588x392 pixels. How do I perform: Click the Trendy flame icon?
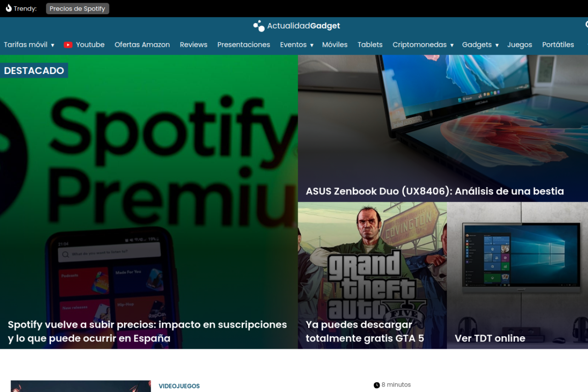tap(8, 8)
